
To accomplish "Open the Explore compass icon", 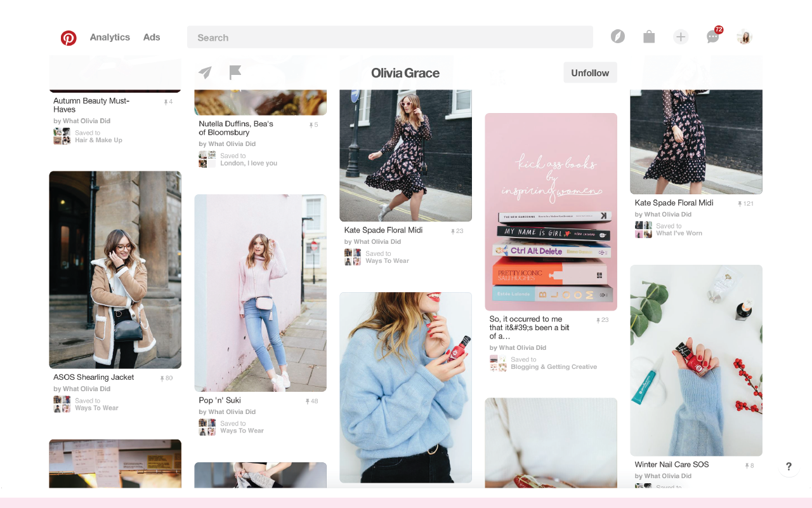I will point(618,37).
